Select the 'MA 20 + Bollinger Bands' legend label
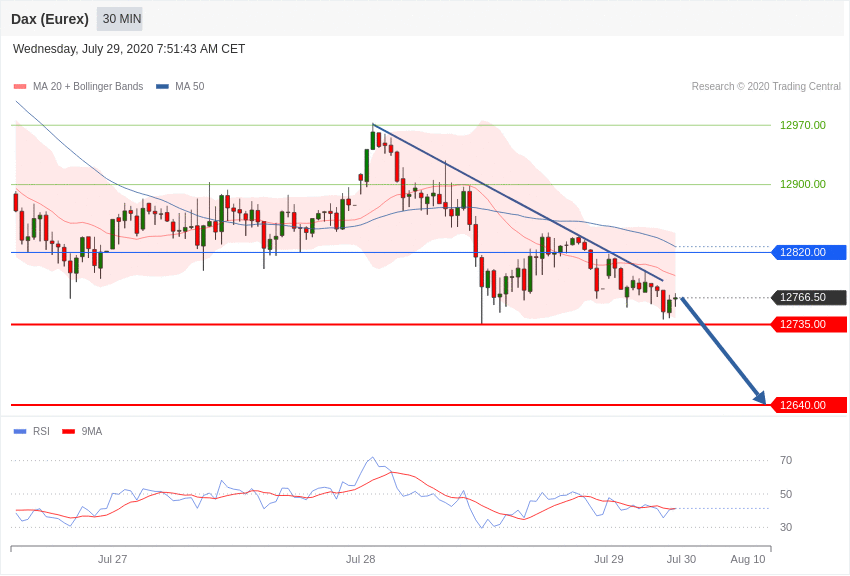Screen dimensions: 850x576 (x=88, y=86)
